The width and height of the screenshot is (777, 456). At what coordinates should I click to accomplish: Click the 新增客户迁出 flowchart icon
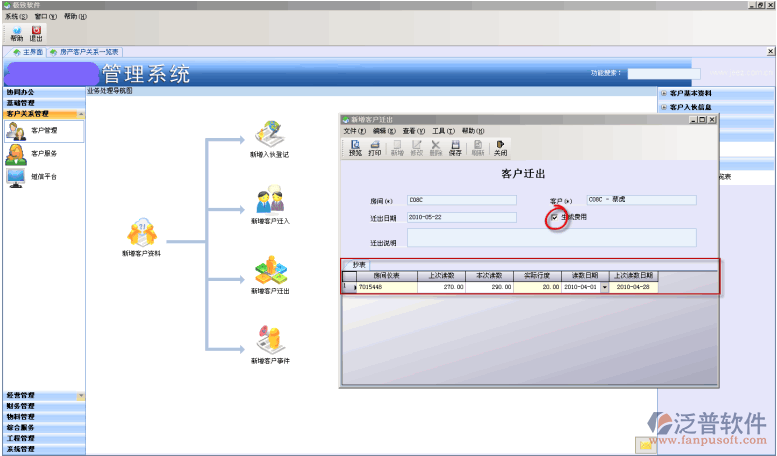tap(270, 270)
